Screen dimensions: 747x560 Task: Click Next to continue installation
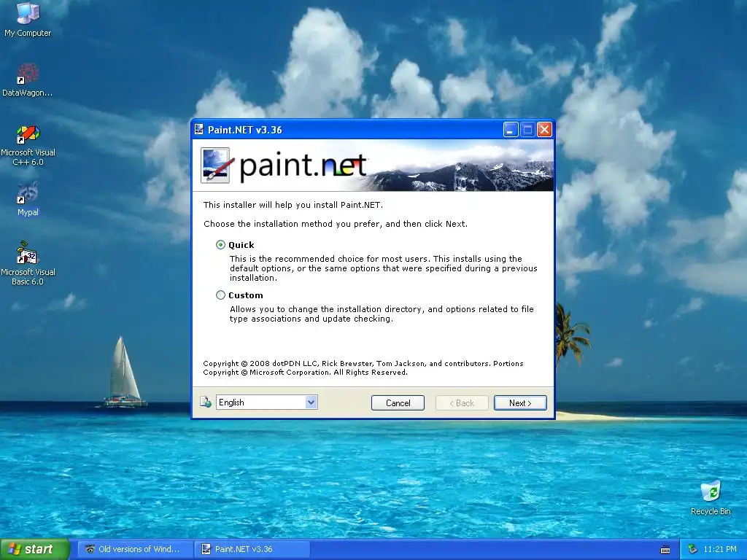pyautogui.click(x=520, y=402)
